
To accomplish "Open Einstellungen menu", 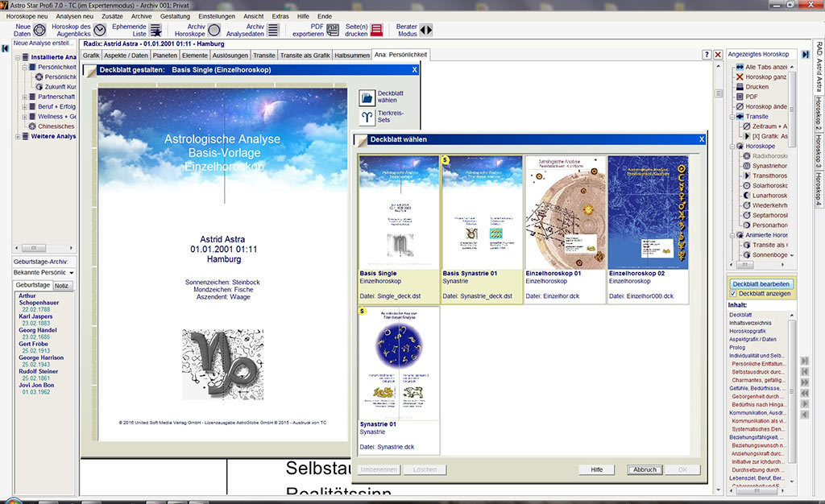I will pos(217,16).
